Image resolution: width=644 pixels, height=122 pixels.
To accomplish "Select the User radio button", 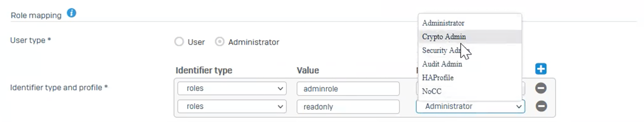I will click(179, 42).
